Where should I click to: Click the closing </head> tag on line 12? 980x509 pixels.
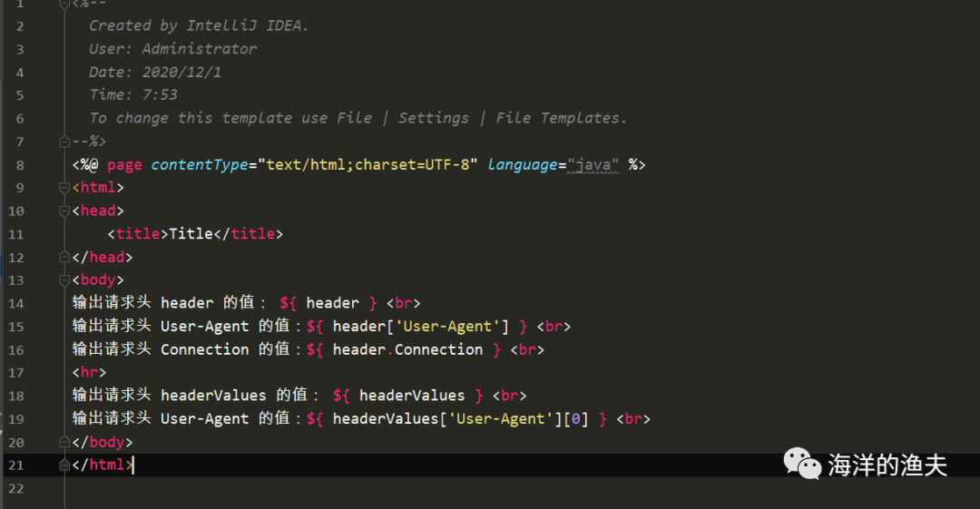click(103, 257)
